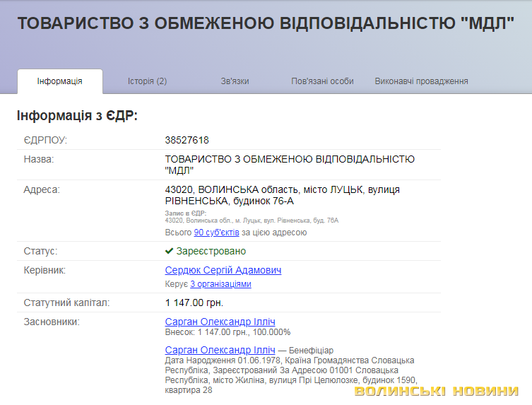Open the founder link Сарган Олександр Ілліч above Внесок
This screenshot has width=532, height=405.
pyautogui.click(x=220, y=322)
